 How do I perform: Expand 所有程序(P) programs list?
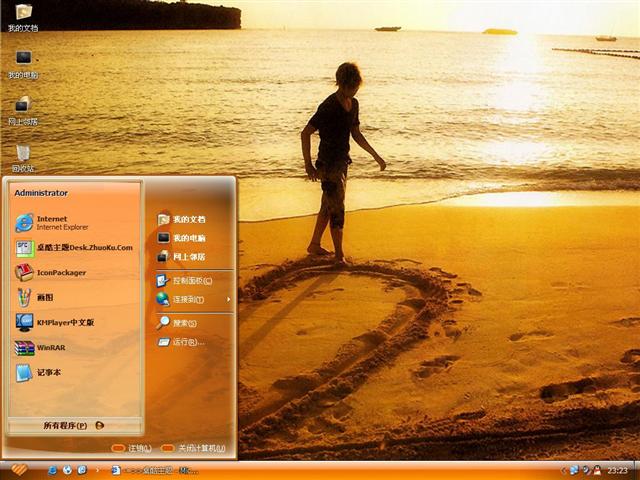pos(73,425)
